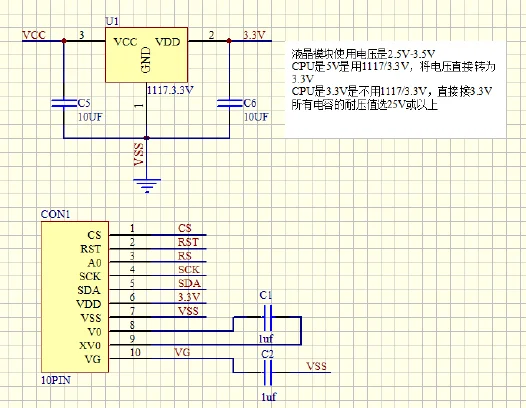Click the junction dot on VCC wire
Viewport: 526px width, 408px height.
coord(64,41)
